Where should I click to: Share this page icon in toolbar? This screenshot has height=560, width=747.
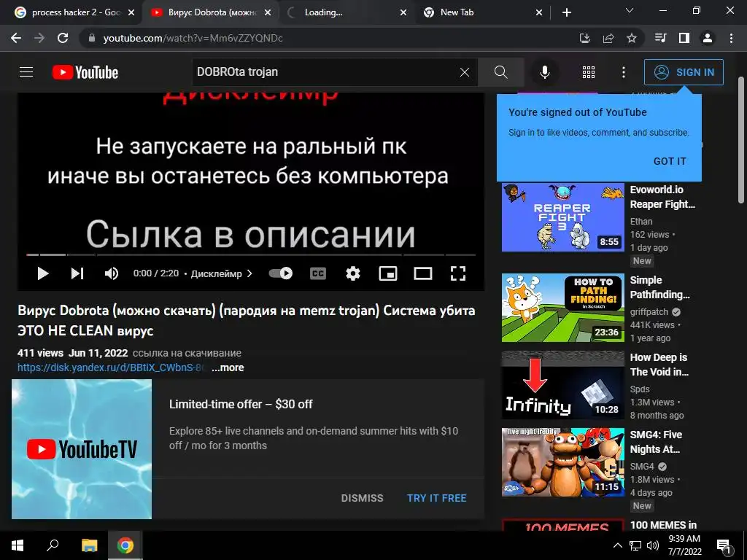click(x=608, y=38)
